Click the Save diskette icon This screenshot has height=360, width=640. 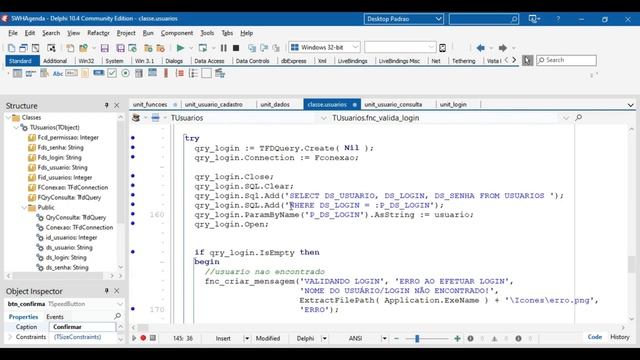[105, 48]
